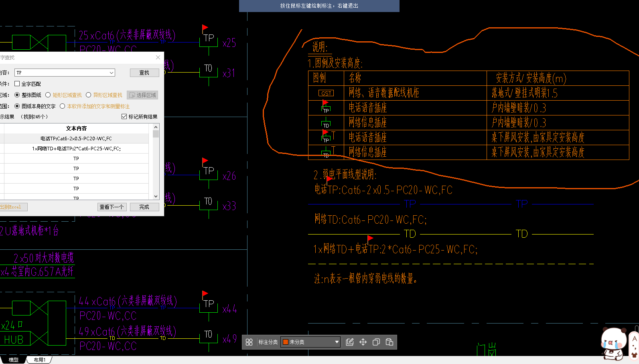Click the 网络TD:Cat6-PC20-WC,FC; text

[x=371, y=219]
